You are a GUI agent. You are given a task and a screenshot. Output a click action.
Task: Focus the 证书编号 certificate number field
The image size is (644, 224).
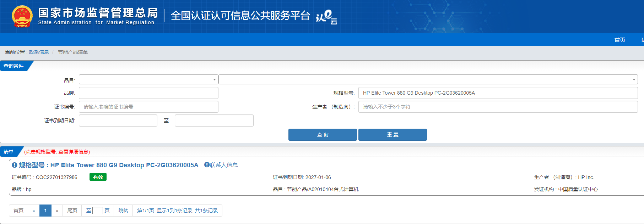[148, 107]
